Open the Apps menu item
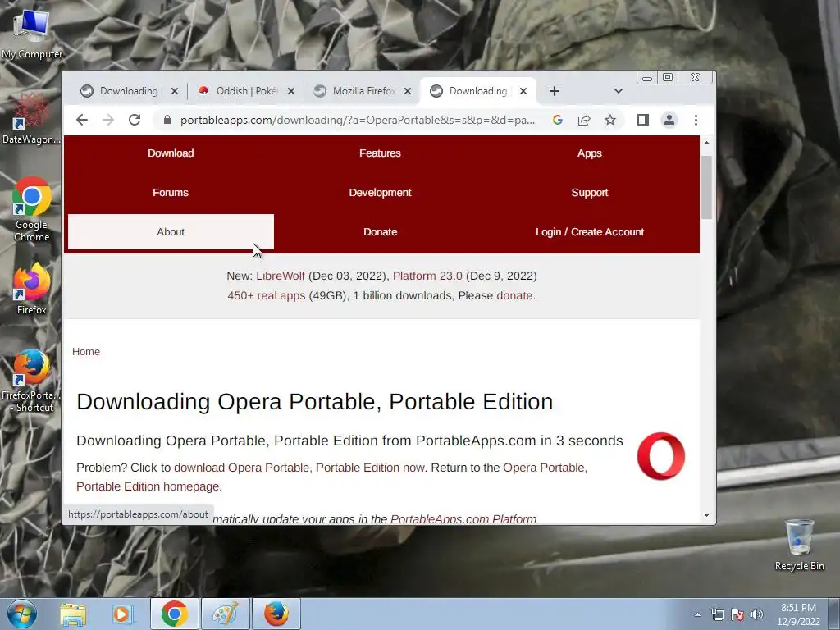The image size is (840, 630). point(589,153)
